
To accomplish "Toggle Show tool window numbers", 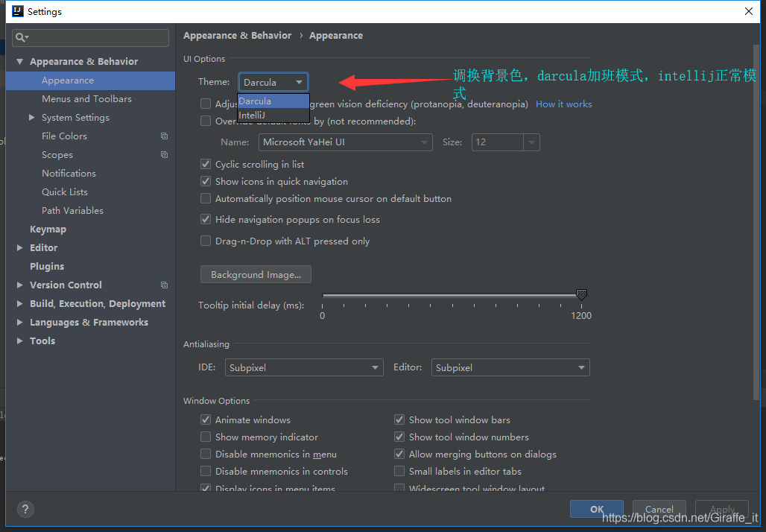I will tap(399, 437).
